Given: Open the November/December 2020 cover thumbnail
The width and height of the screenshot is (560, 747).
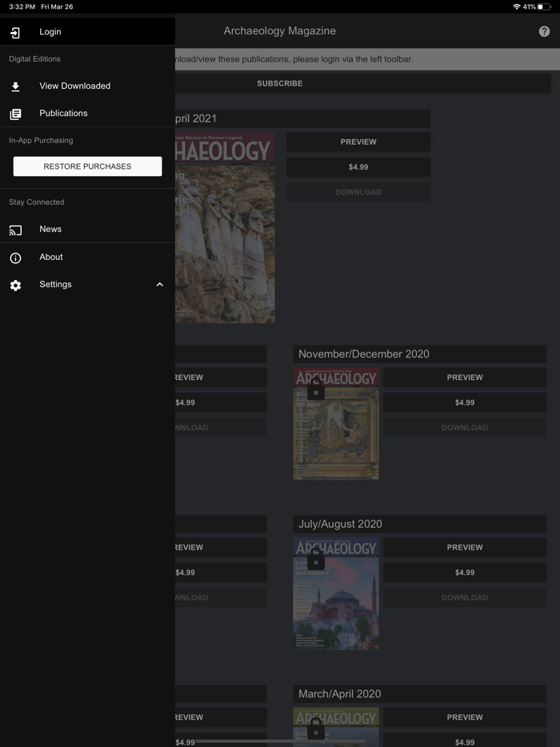Looking at the screenshot, I should click(x=336, y=424).
